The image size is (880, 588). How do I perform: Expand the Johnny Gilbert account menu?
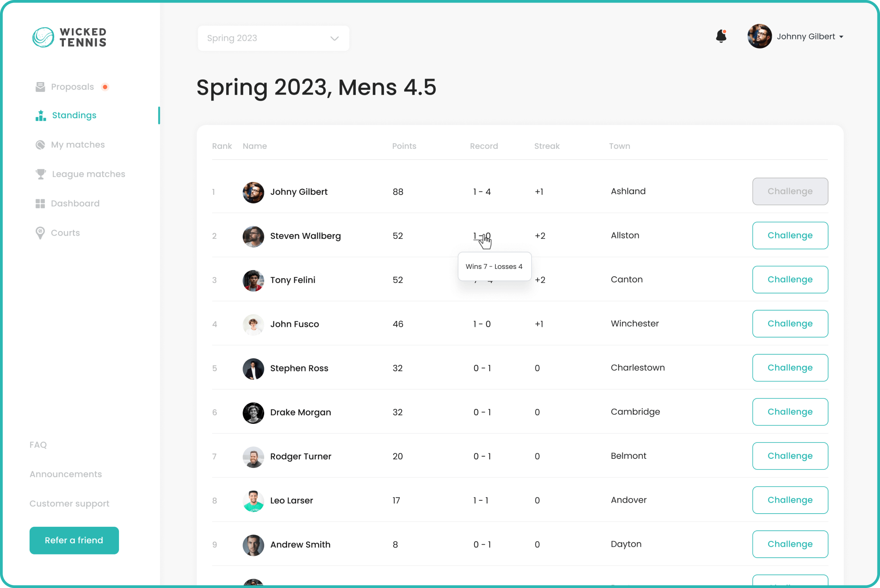841,37
